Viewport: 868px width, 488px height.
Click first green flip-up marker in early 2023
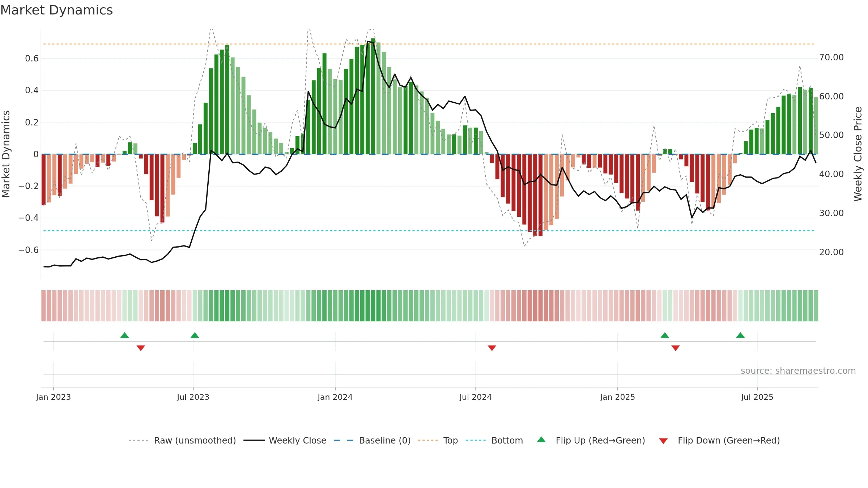click(x=124, y=335)
